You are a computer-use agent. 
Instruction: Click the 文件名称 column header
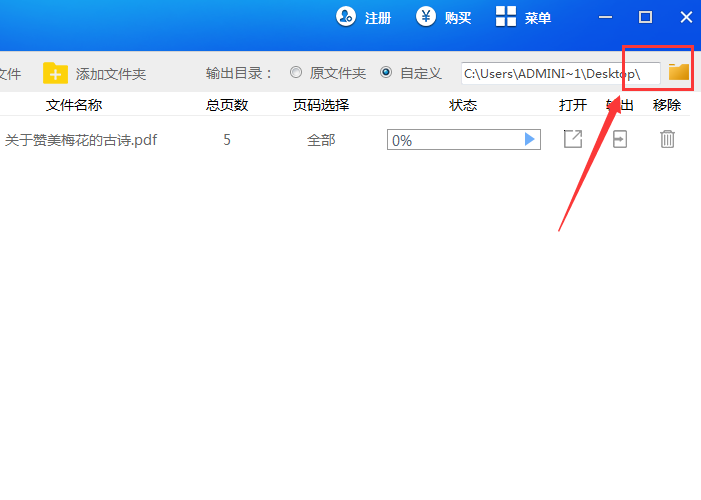point(74,105)
